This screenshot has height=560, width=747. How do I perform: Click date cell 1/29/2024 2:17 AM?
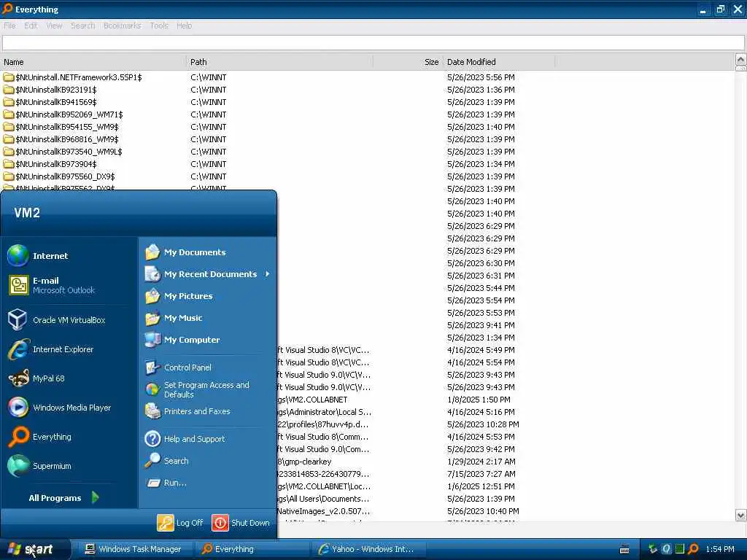coord(481,462)
